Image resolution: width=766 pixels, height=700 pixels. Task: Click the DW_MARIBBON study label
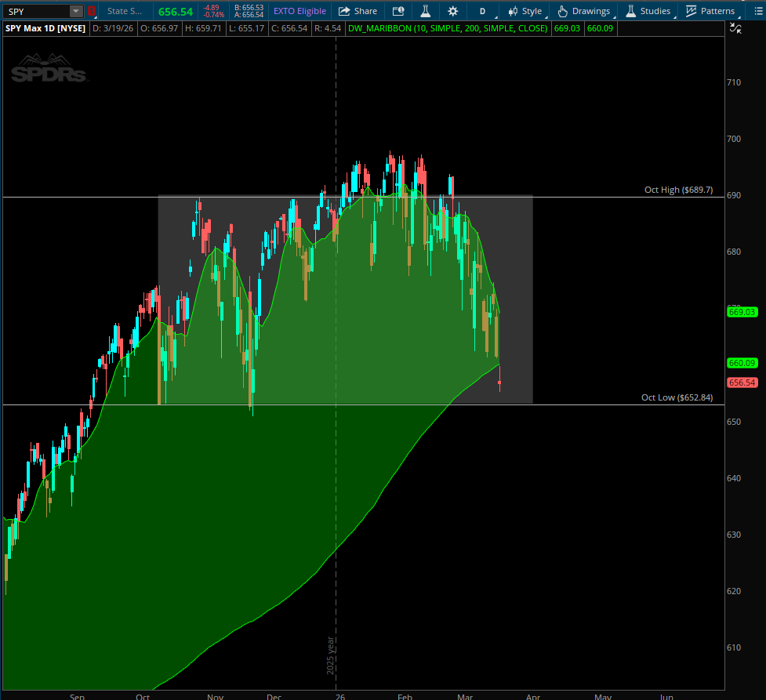pos(448,28)
